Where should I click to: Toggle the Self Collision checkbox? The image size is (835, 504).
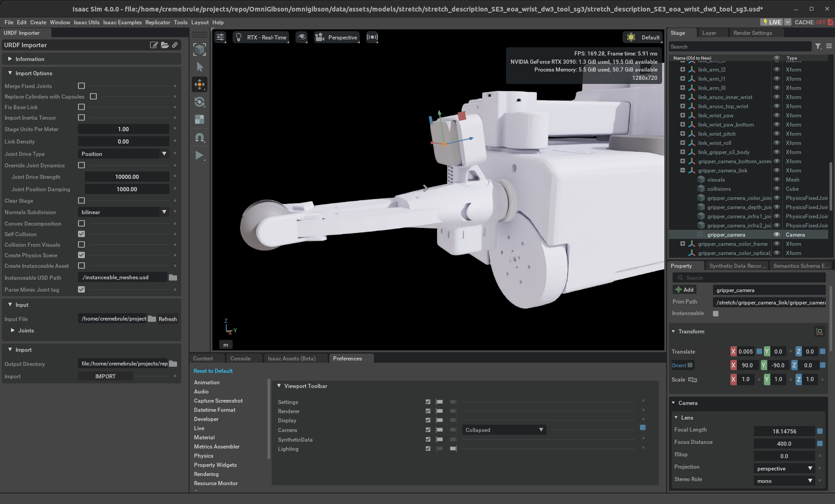tap(81, 234)
